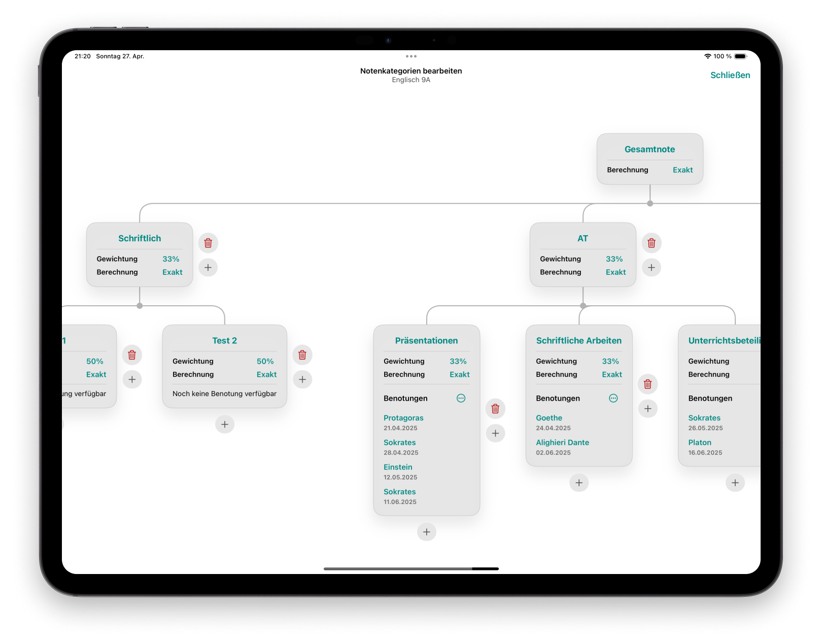Add subcategory via plus beside AT card
Viewport: 822px width, 644px height.
(652, 267)
